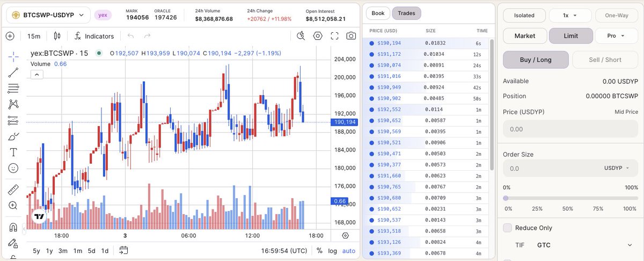644x261 pixels.
Task: Choose Sell / Short side
Action: 605,60
